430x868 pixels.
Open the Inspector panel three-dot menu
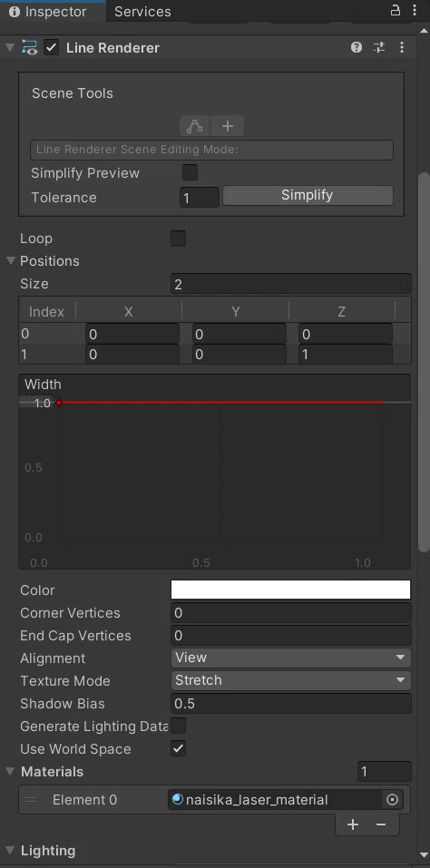tap(415, 11)
